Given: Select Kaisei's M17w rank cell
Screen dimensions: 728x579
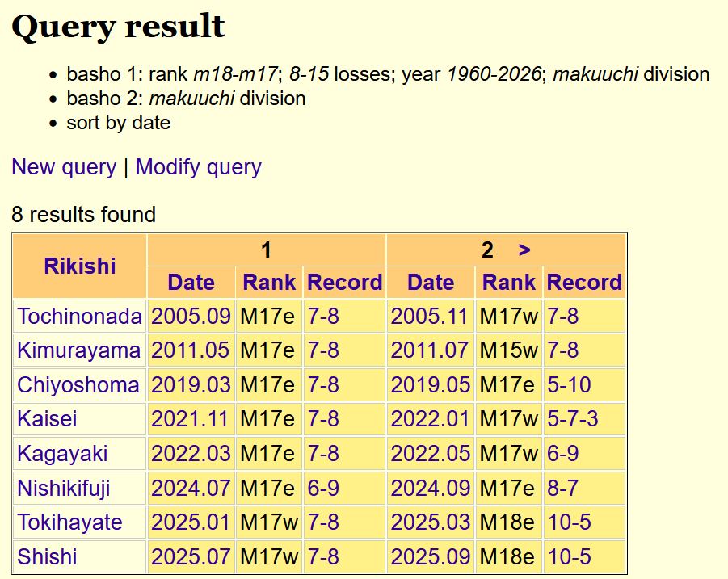Looking at the screenshot, I should pyautogui.click(x=509, y=419).
